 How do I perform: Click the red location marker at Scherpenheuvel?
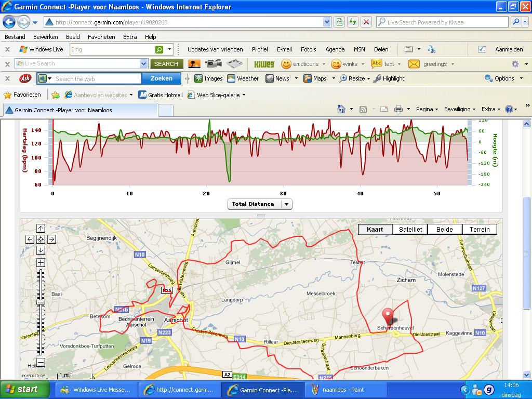pyautogui.click(x=388, y=317)
